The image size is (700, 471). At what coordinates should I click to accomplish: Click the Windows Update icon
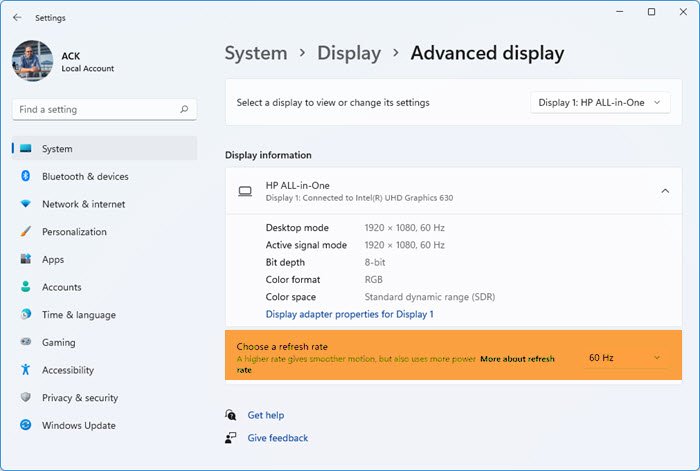[x=26, y=426]
